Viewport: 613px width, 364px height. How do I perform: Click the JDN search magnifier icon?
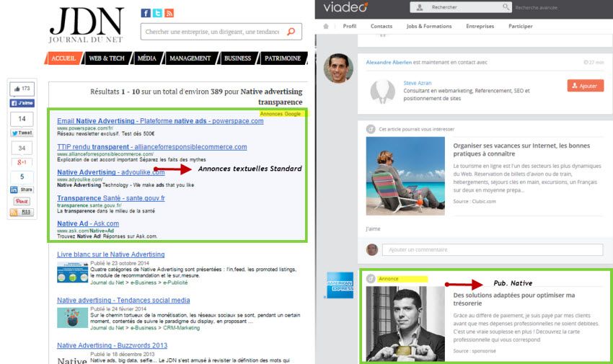click(x=291, y=32)
